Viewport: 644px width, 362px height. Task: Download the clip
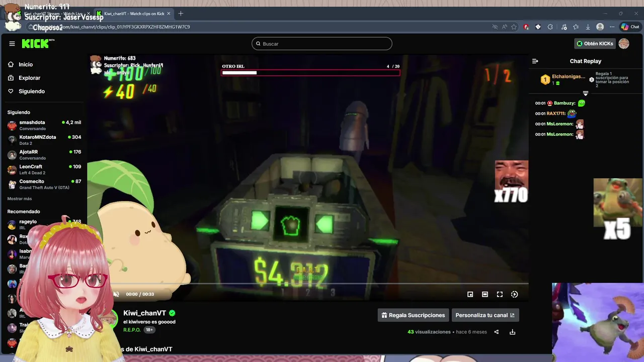(x=512, y=332)
